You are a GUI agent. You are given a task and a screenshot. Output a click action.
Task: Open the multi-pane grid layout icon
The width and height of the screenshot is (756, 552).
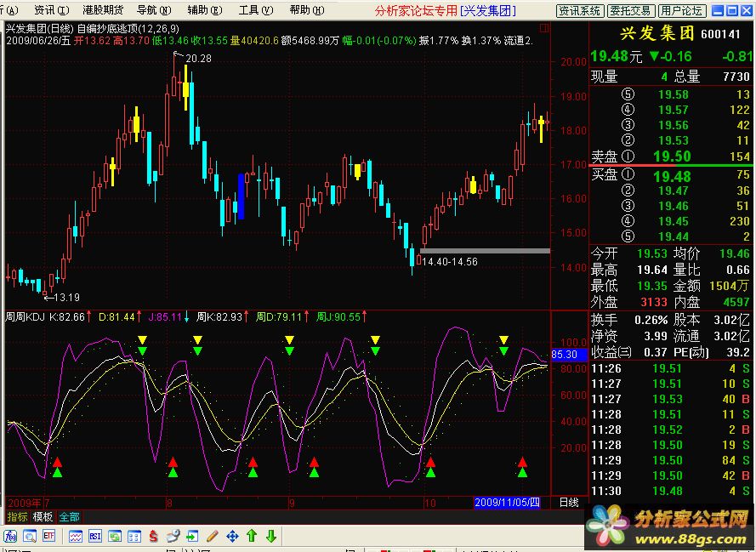click(134, 536)
